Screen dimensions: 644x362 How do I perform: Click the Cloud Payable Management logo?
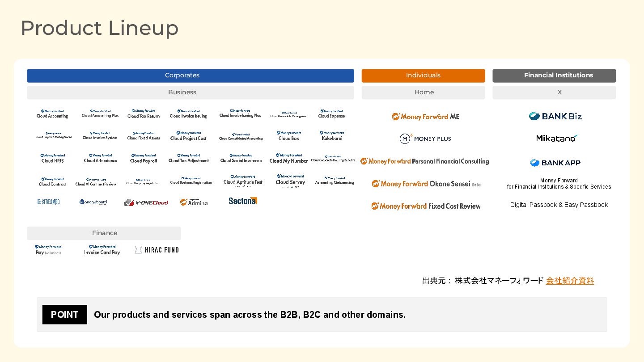coord(54,136)
